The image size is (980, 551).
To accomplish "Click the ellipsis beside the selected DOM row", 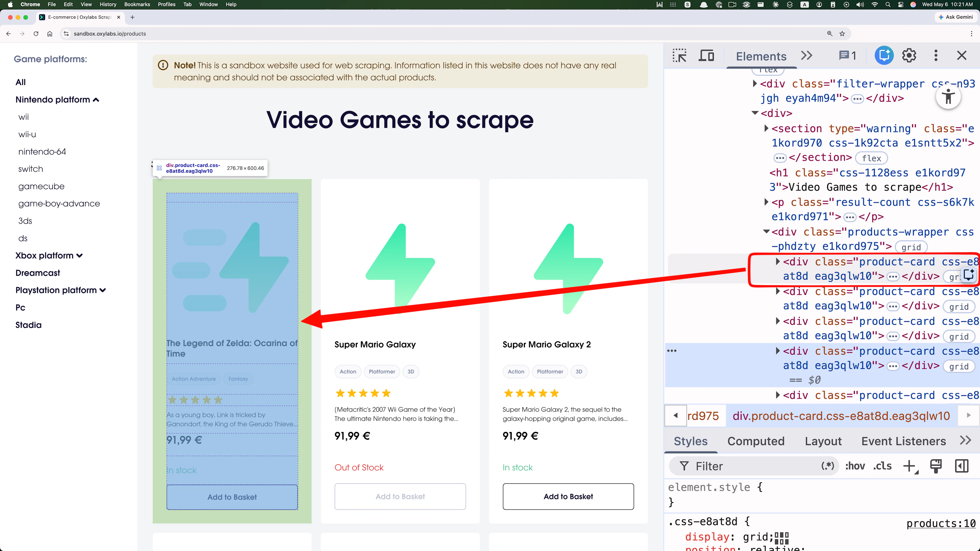I will pos(672,350).
